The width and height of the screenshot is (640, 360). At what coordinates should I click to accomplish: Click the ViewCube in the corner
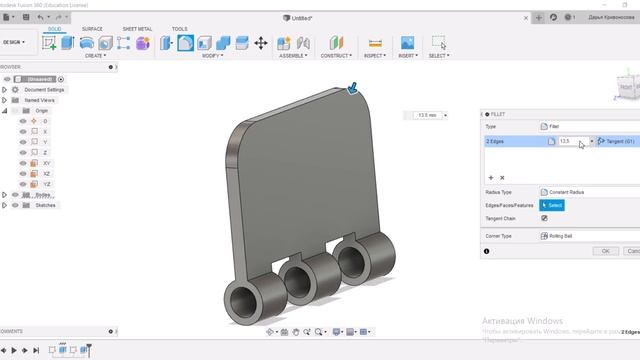click(x=628, y=86)
